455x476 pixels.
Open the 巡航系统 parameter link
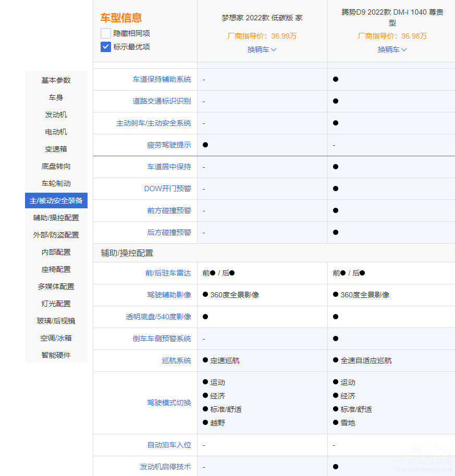[x=176, y=360]
